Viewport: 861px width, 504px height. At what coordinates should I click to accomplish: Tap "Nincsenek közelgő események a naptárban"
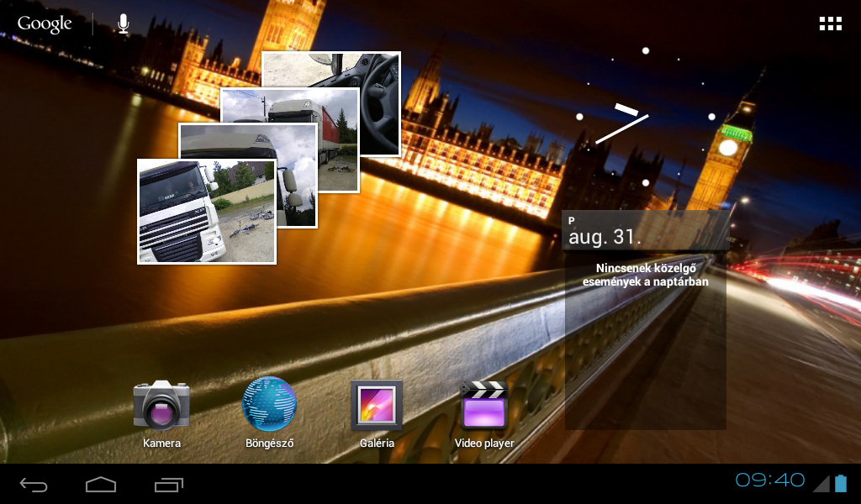click(x=645, y=275)
